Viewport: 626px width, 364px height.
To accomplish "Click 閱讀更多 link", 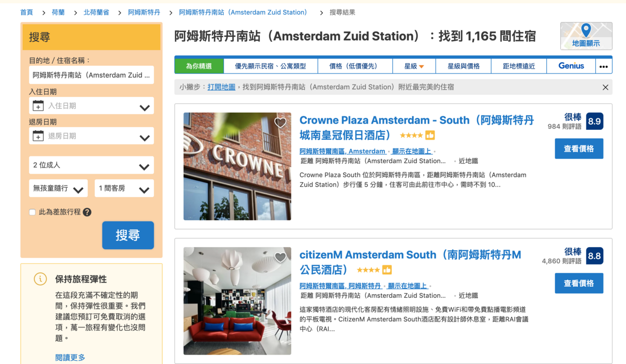I will coord(70,358).
